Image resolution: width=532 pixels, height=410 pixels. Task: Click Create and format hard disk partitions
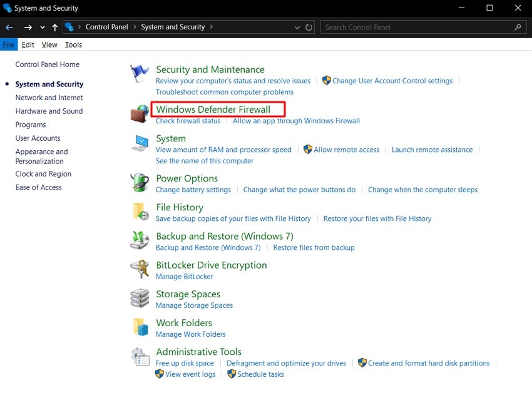click(429, 363)
